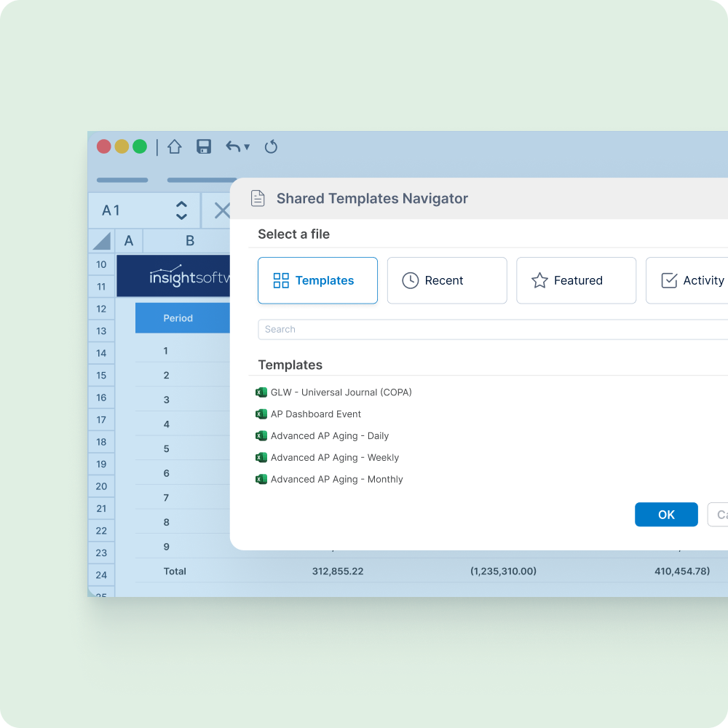Select the GLW - Universal Journal (COPA) template
The height and width of the screenshot is (728, 728).
coord(341,392)
